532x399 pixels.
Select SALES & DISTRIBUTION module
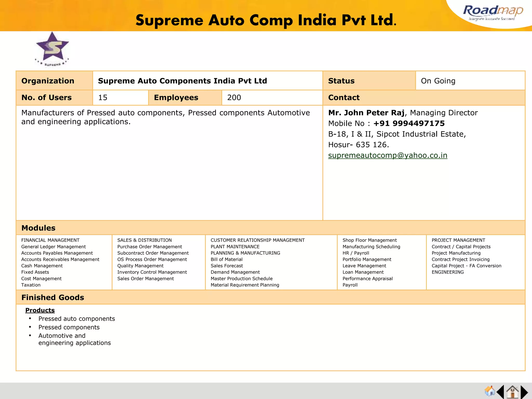144,240
